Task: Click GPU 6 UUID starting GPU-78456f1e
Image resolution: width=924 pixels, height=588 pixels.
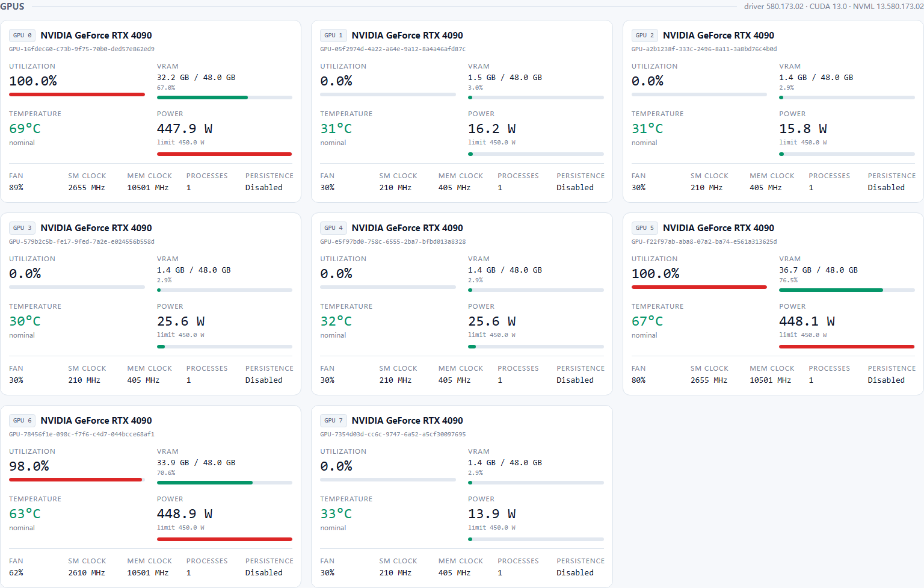Action: pos(82,435)
